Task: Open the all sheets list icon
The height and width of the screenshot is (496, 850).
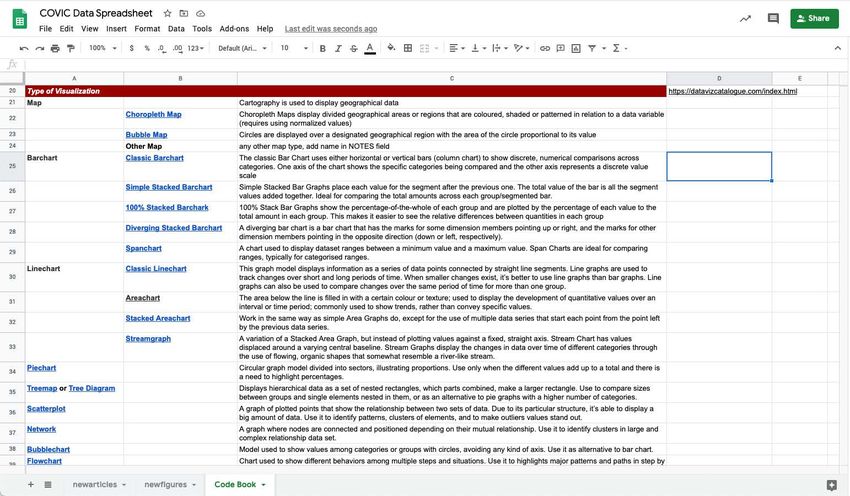Action: pyautogui.click(x=48, y=484)
